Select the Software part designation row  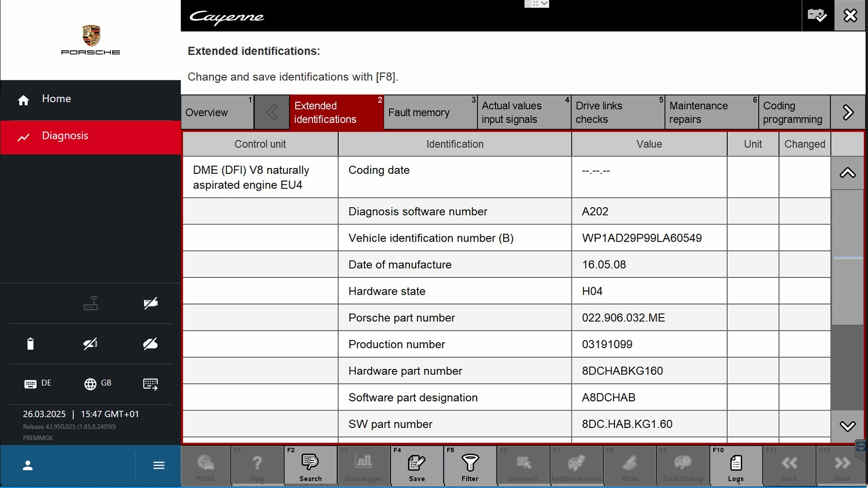(507, 397)
